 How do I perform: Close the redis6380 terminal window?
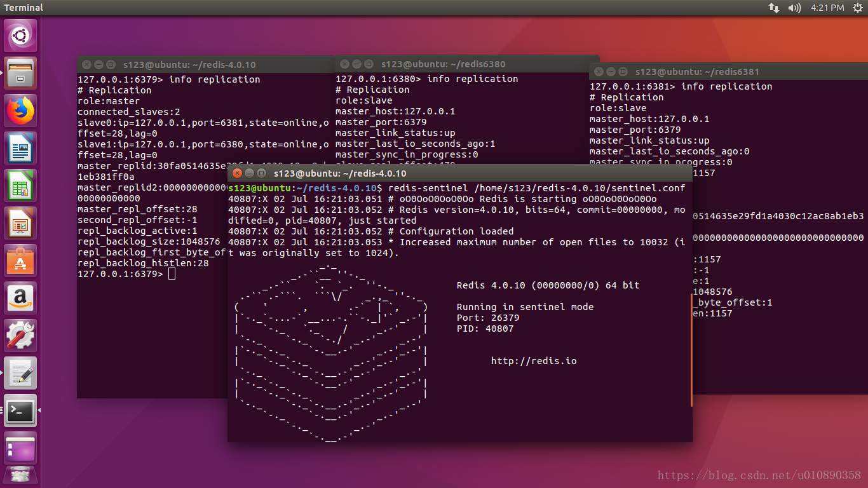coord(344,64)
